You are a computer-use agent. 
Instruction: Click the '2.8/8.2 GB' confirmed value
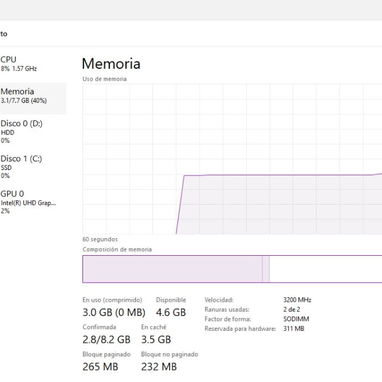click(x=106, y=339)
